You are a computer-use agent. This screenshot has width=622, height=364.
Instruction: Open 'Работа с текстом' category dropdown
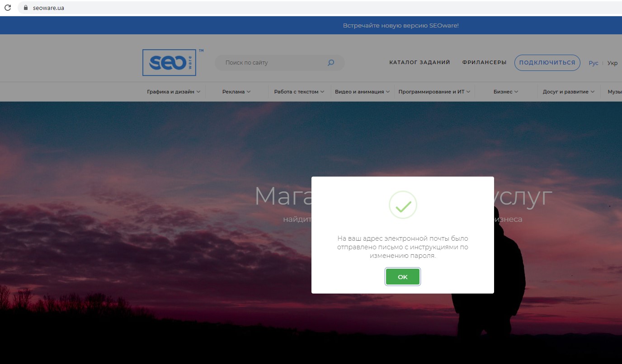[299, 92]
